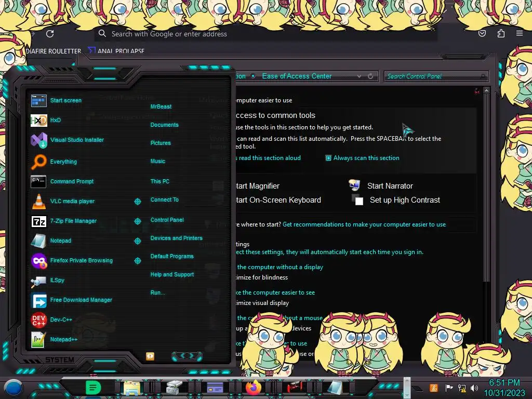Launch Firefox Private Browsing mask icon
The image size is (532, 399).
[38, 261]
